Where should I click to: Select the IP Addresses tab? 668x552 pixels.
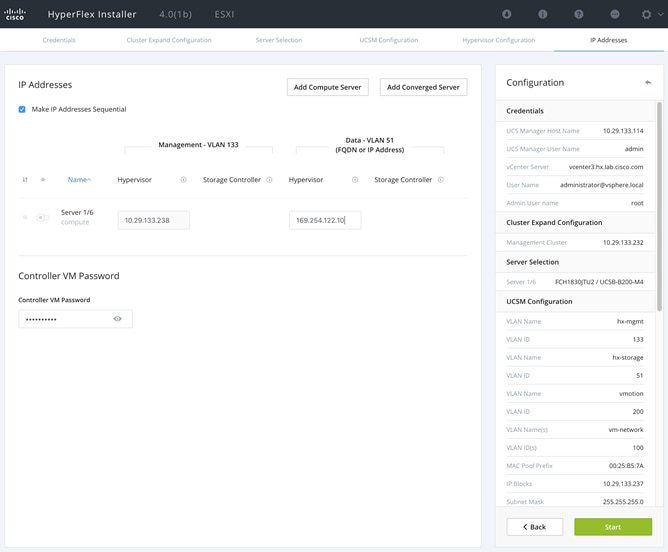click(x=608, y=40)
